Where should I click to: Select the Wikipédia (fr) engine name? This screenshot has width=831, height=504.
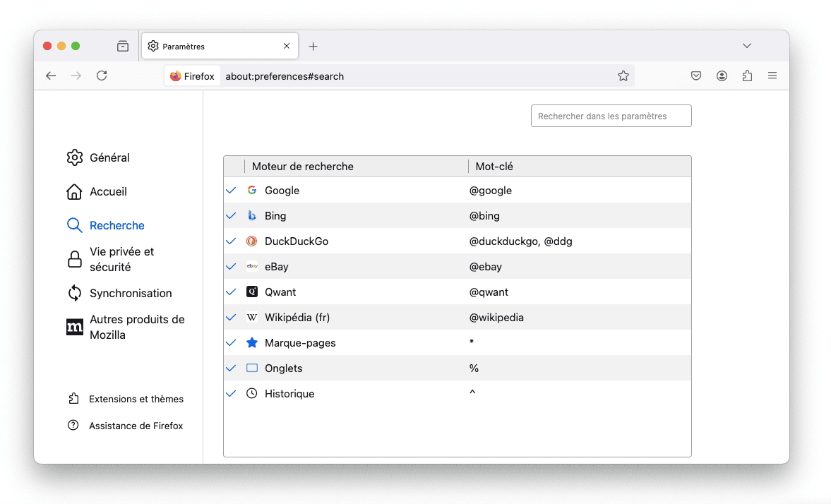click(297, 318)
